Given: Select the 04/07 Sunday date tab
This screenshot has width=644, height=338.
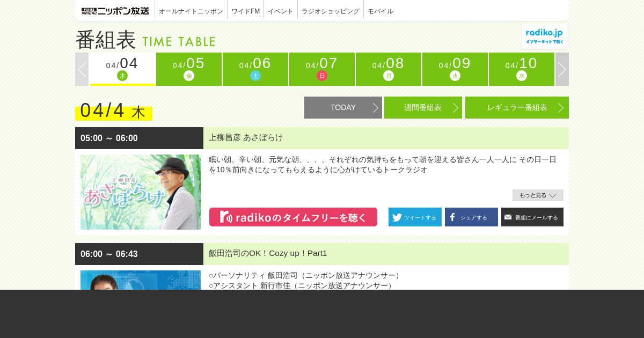Looking at the screenshot, I should 322,69.
